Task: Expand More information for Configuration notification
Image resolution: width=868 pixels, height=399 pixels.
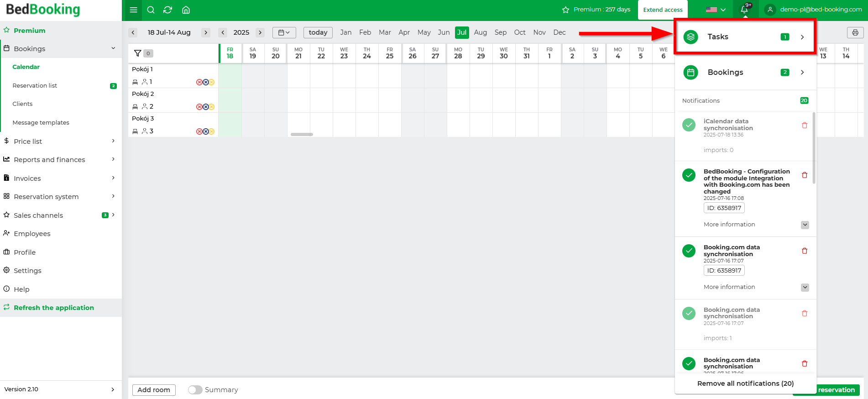Action: tap(805, 225)
